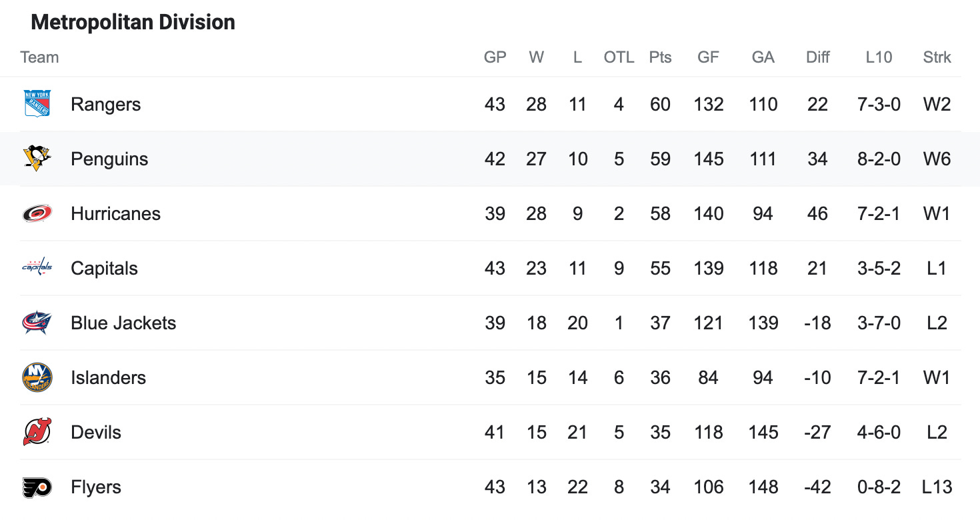Click the Metropolitan Division heading

pyautogui.click(x=133, y=23)
